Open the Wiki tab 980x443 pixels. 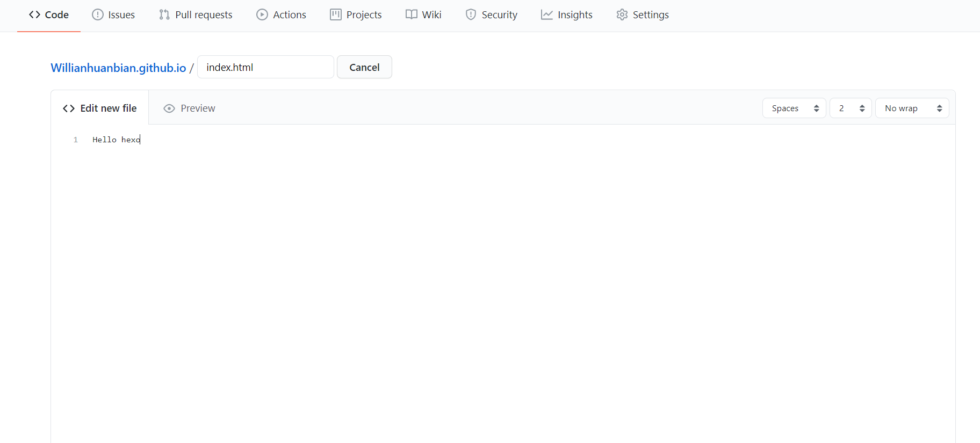point(423,14)
